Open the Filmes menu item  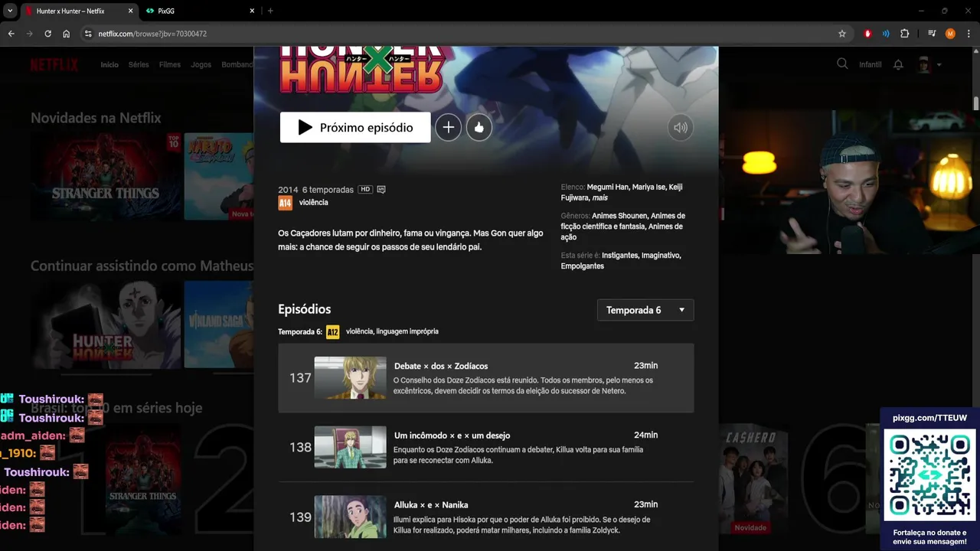coord(170,64)
